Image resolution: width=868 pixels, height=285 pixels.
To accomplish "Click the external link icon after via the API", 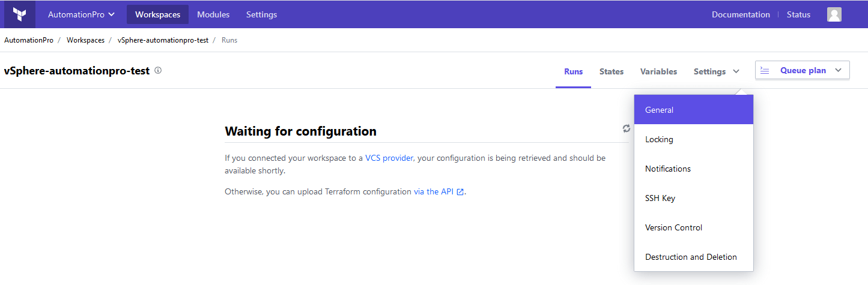I will pos(460,192).
